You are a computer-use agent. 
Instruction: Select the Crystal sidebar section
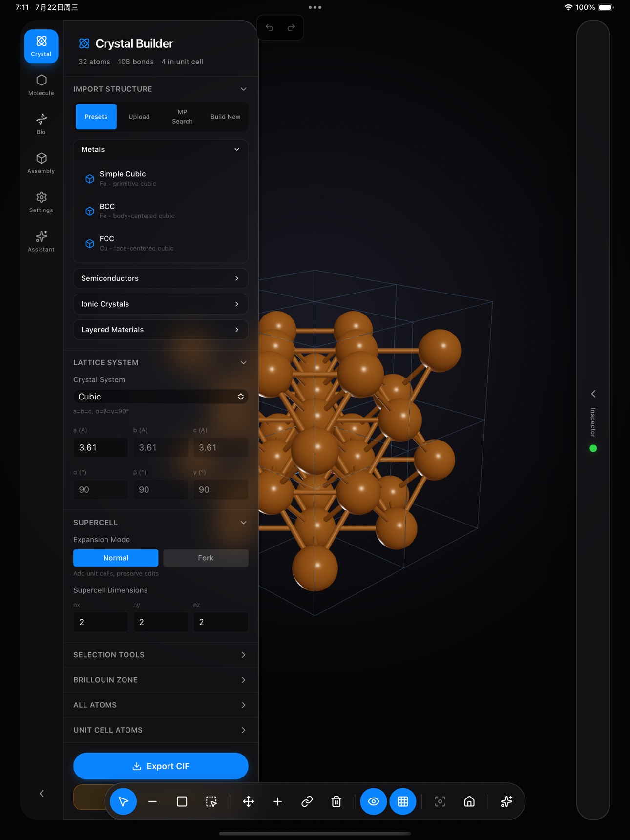pos(41,46)
